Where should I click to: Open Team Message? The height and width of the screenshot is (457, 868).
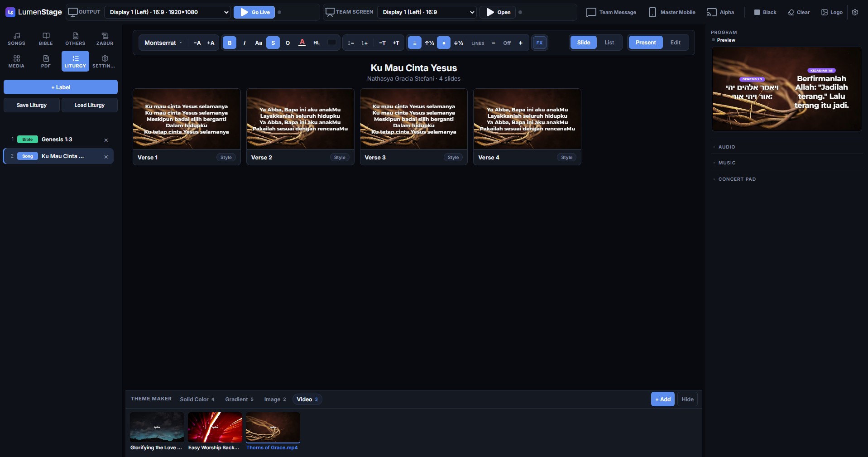pos(611,12)
